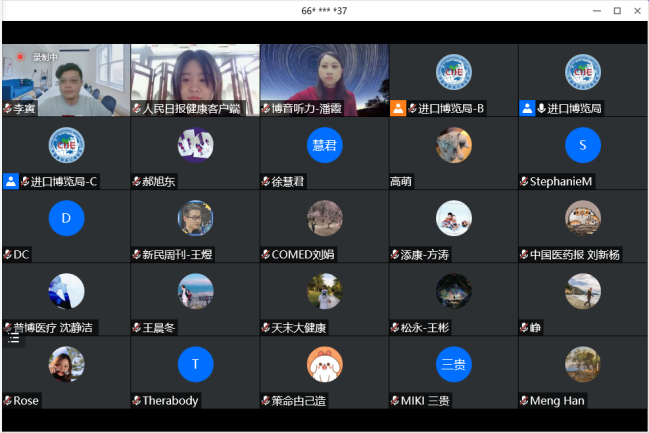Screen dimensions: 649x433
Task: Click the blue 三贵 avatar of MIKI
Action: pyautogui.click(x=453, y=364)
